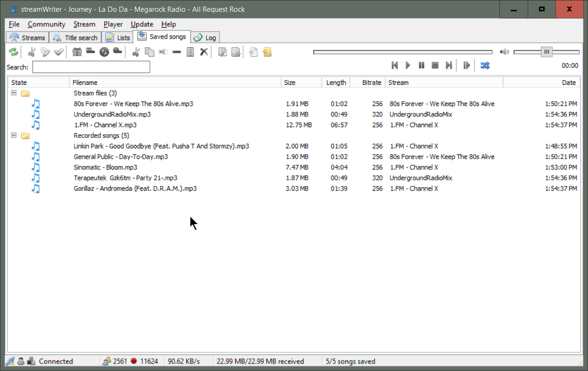Collapse the Stream files group

pos(14,93)
